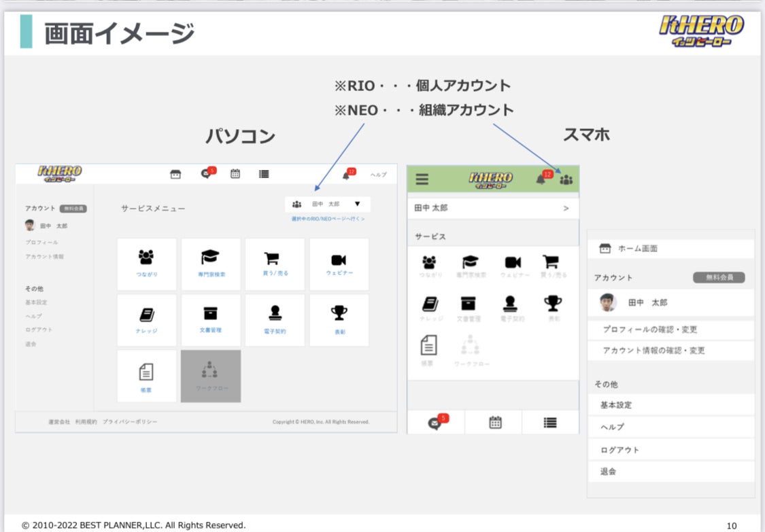Click the ヘルプ link in the PC header
Viewport: 765px width, 532px height.
(x=378, y=175)
